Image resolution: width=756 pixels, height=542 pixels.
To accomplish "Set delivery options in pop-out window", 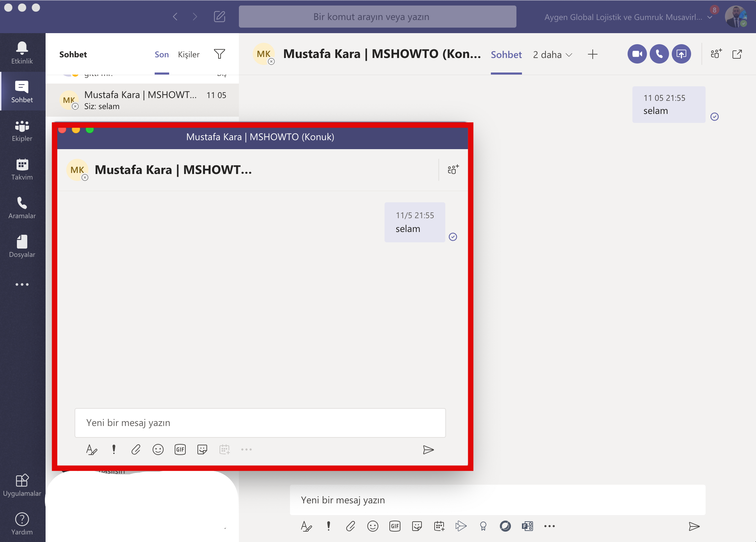I will click(114, 449).
